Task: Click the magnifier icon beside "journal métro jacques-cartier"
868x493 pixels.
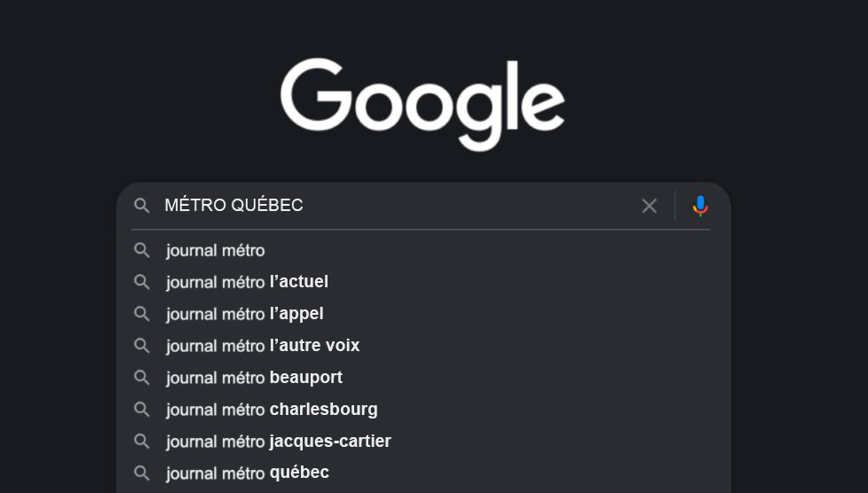Action: point(142,442)
